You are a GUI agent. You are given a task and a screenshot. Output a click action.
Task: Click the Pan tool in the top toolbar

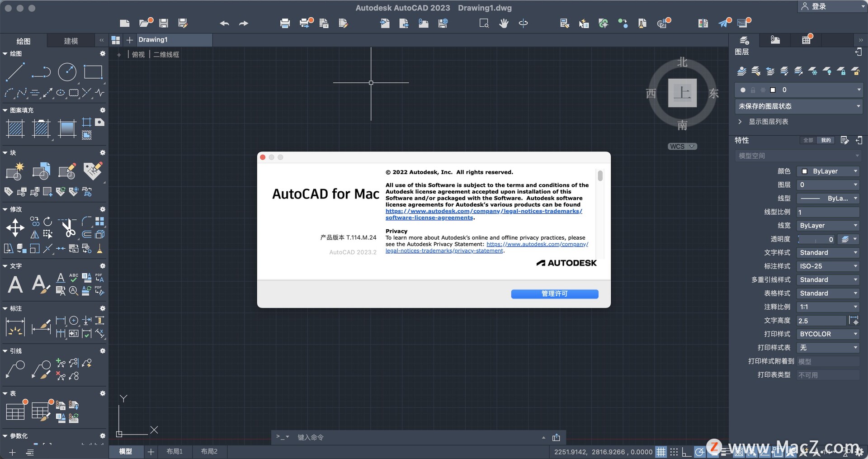503,23
